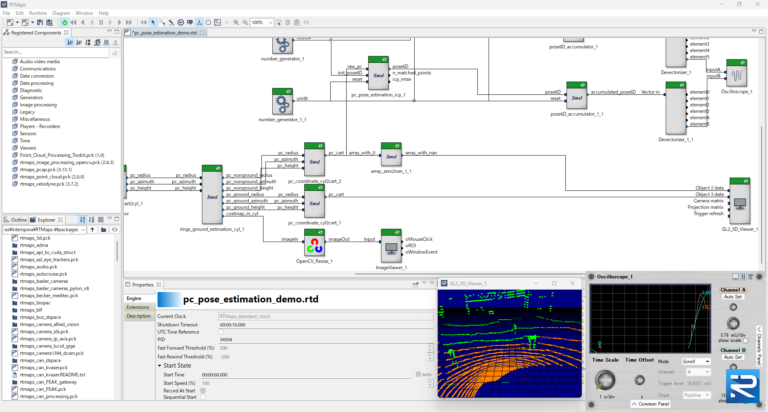Screen dimensions: 768x412
Task: Open the Extensions properties tab
Action: [138, 307]
